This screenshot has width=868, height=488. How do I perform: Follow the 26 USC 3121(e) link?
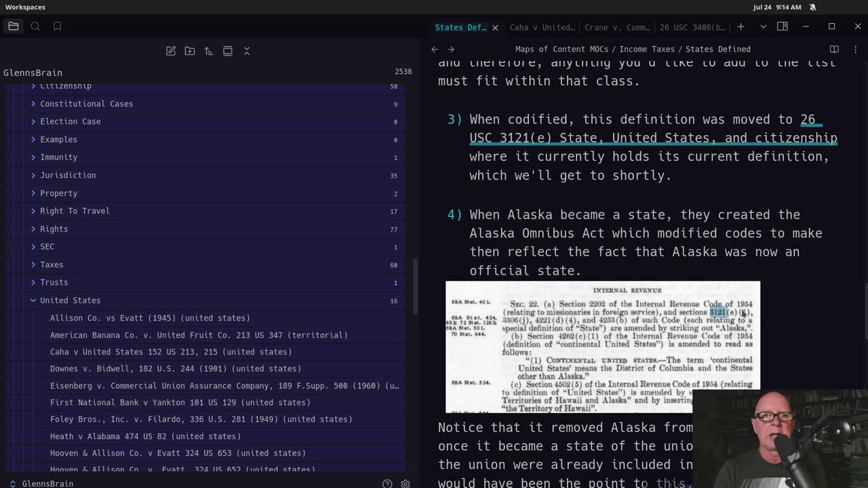654,138
